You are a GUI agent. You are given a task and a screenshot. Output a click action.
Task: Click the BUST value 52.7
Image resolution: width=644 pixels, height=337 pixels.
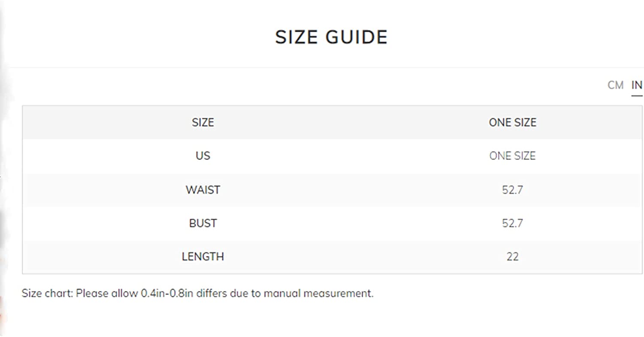pos(513,223)
